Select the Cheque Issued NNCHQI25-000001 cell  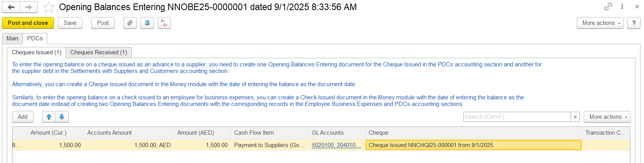coord(473,145)
